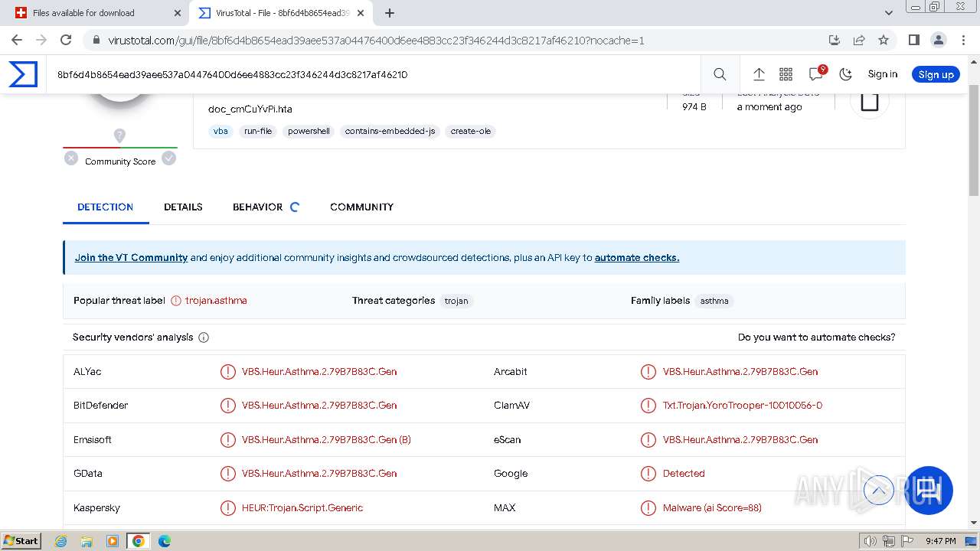This screenshot has height=551, width=980.
Task: Click the upload file icon
Action: (x=759, y=74)
